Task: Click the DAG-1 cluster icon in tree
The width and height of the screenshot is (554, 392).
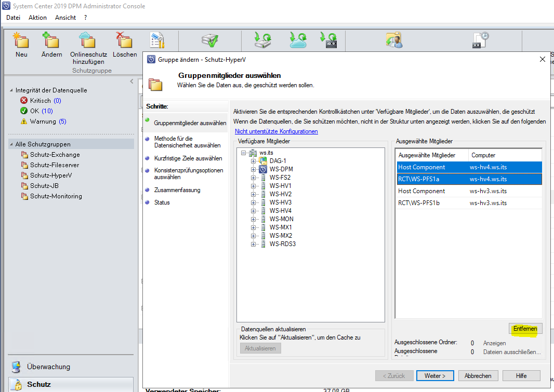Action: (263, 161)
